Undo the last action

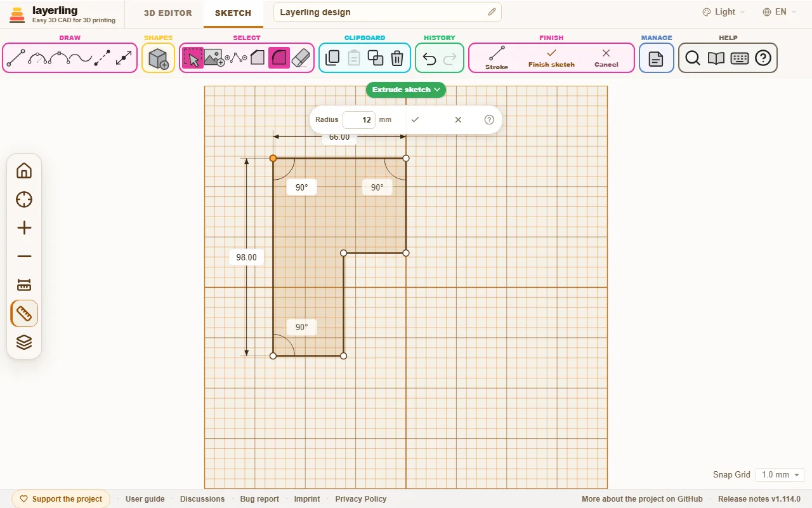(429, 58)
